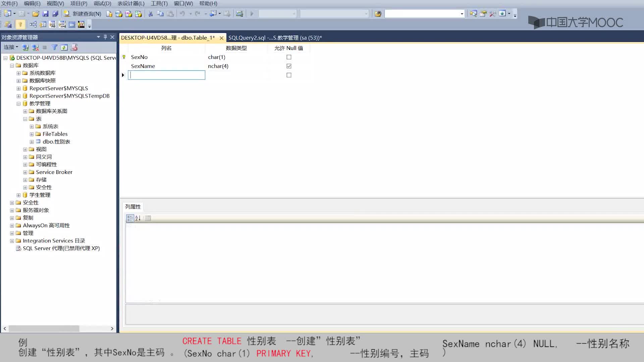Click the Solution Explorer search icon
The image size is (644, 362).
pos(473,14)
